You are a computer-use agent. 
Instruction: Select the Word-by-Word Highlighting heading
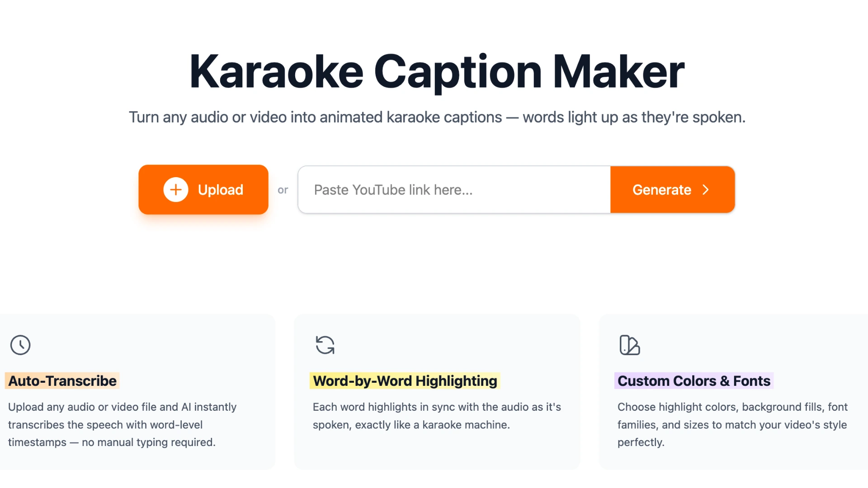pyautogui.click(x=404, y=380)
